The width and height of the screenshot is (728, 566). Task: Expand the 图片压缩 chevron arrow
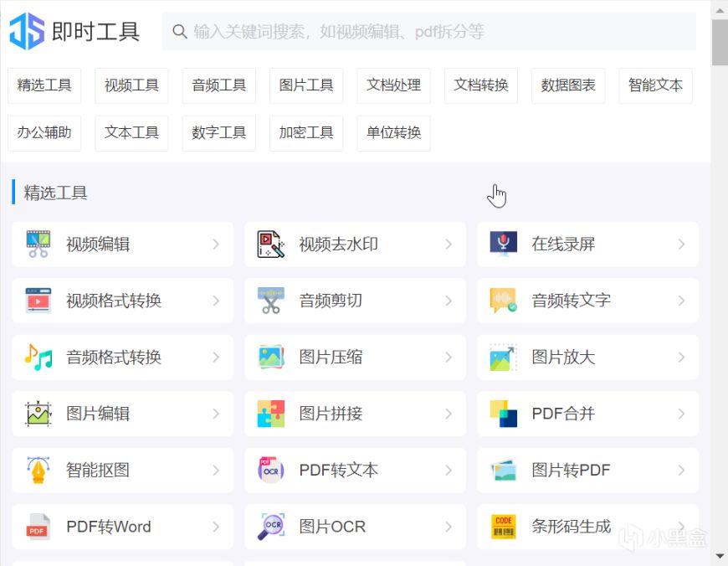point(449,358)
